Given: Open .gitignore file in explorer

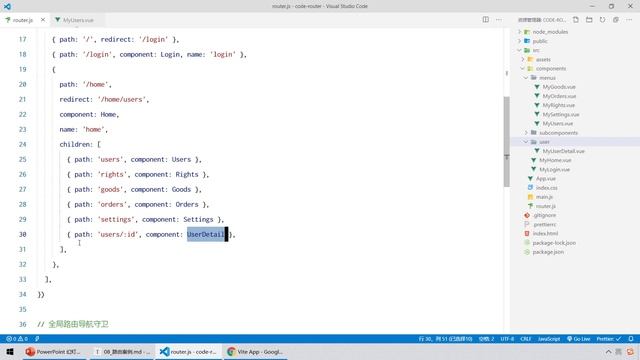Looking at the screenshot, I should click(x=544, y=215).
